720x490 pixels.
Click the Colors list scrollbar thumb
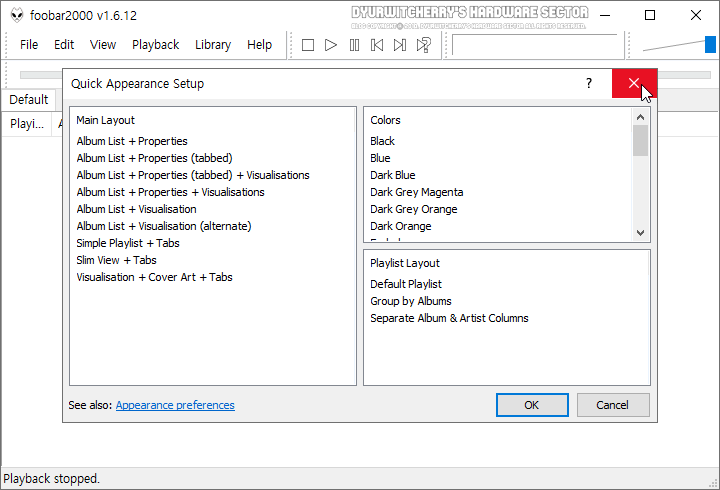640,141
